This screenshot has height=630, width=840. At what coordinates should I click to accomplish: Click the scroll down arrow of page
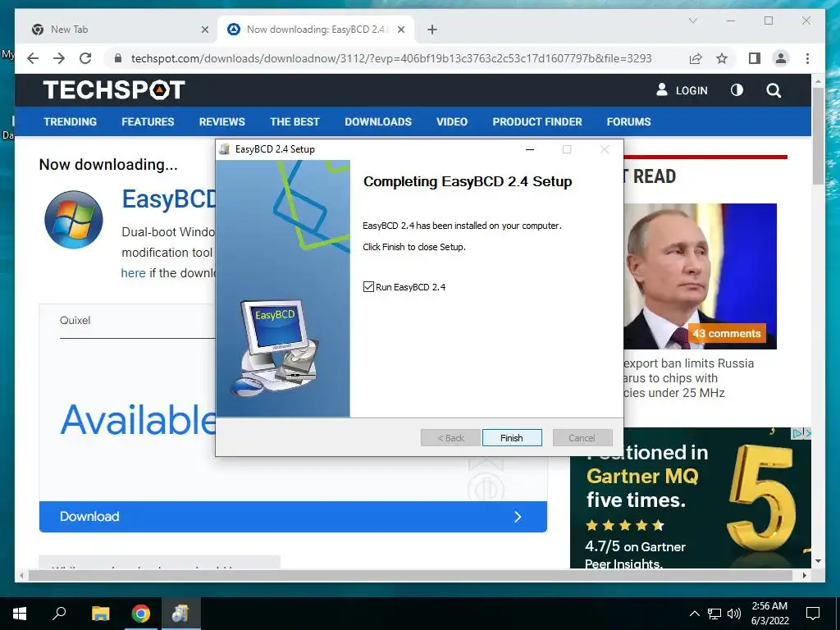pos(818,561)
